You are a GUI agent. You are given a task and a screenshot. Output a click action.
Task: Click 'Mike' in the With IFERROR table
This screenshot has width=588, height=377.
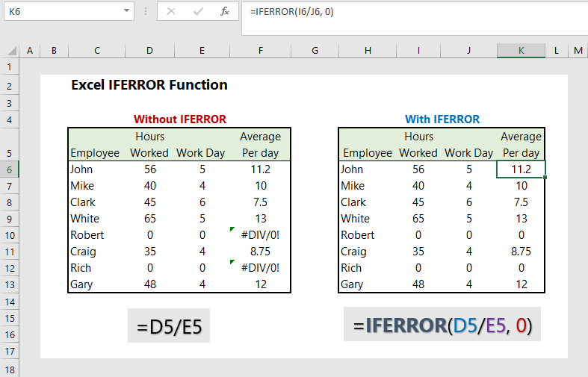click(x=353, y=186)
